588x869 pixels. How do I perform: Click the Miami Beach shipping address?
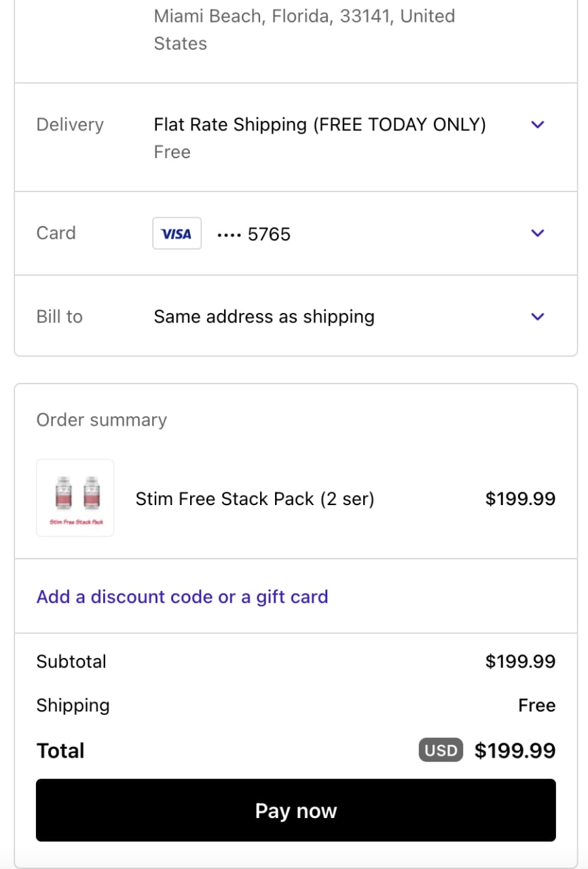(304, 29)
